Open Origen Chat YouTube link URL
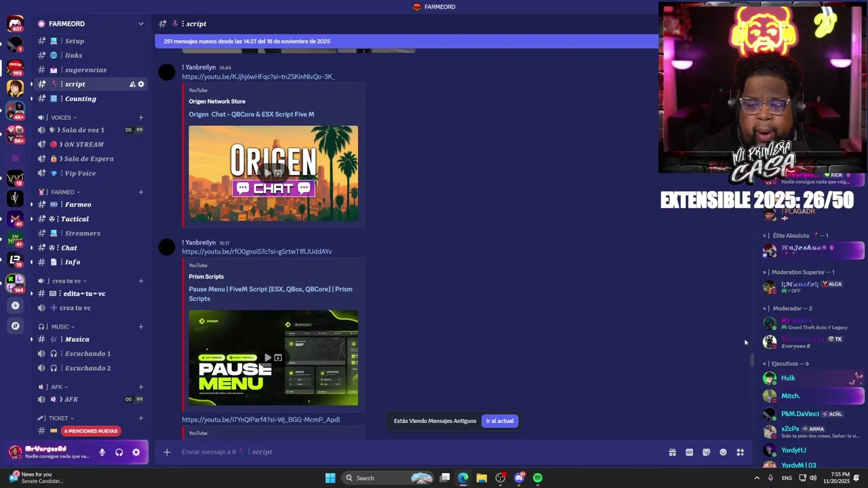The height and width of the screenshot is (488, 868). [258, 77]
